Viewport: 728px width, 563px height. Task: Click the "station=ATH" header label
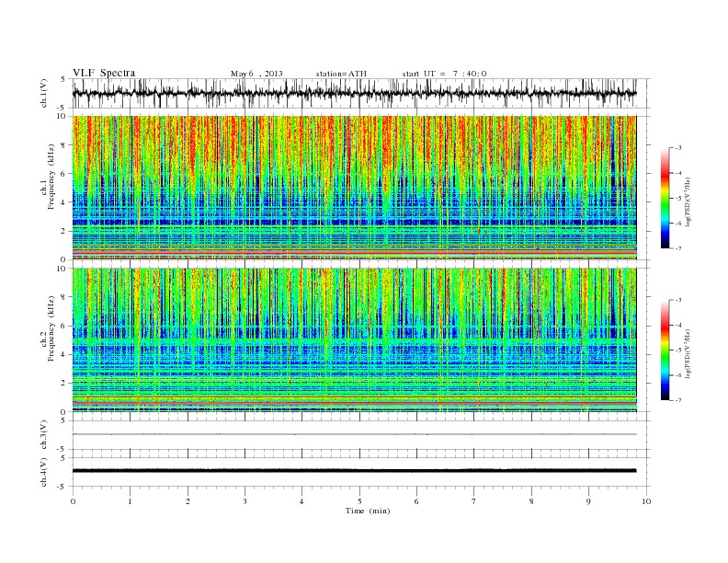pyautogui.click(x=341, y=74)
